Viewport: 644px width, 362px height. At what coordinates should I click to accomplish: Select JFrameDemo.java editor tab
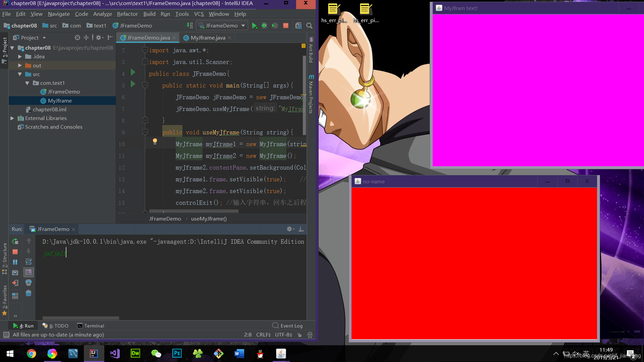(148, 38)
